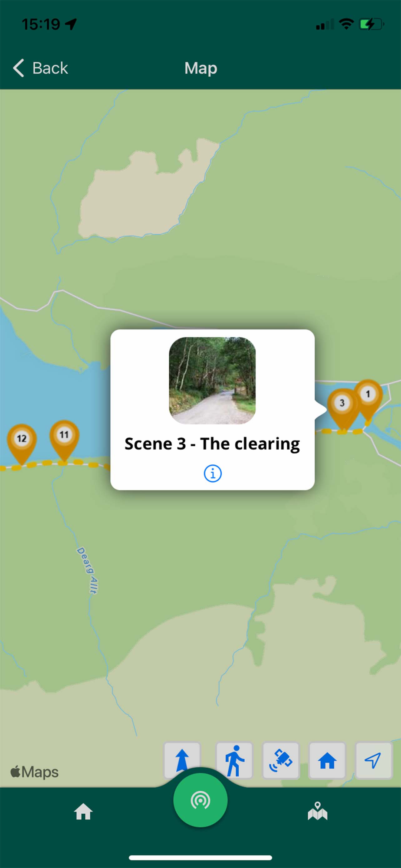Viewport: 401px width, 868px height.
Task: Toggle the satellite view map button
Action: click(281, 760)
